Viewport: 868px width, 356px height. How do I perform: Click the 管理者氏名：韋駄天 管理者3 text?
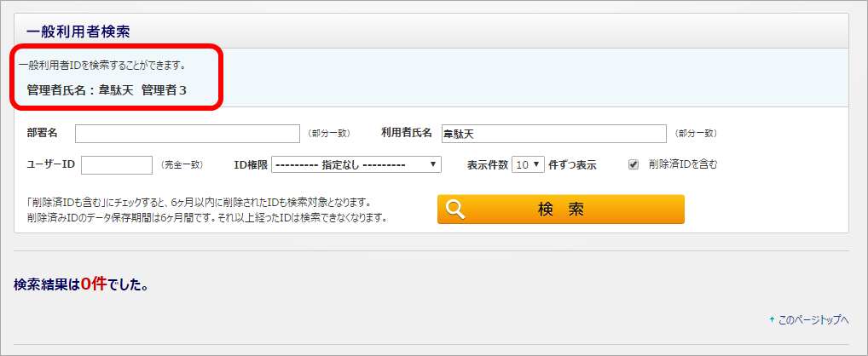(x=107, y=89)
